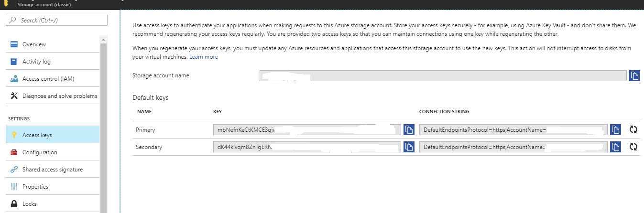This screenshot has height=213, width=644.
Task: Click the Storage account name field
Action: [443, 75]
